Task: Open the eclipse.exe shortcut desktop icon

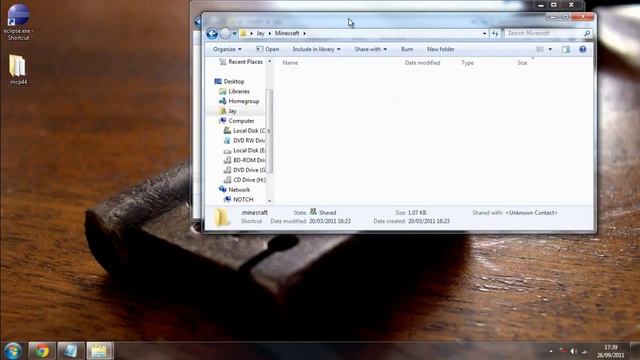Action: (18, 22)
